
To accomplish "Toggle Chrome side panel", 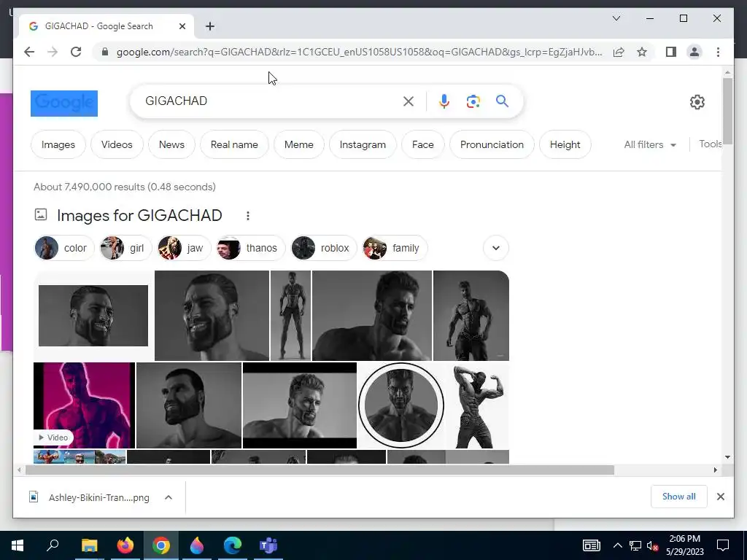I will click(x=671, y=52).
